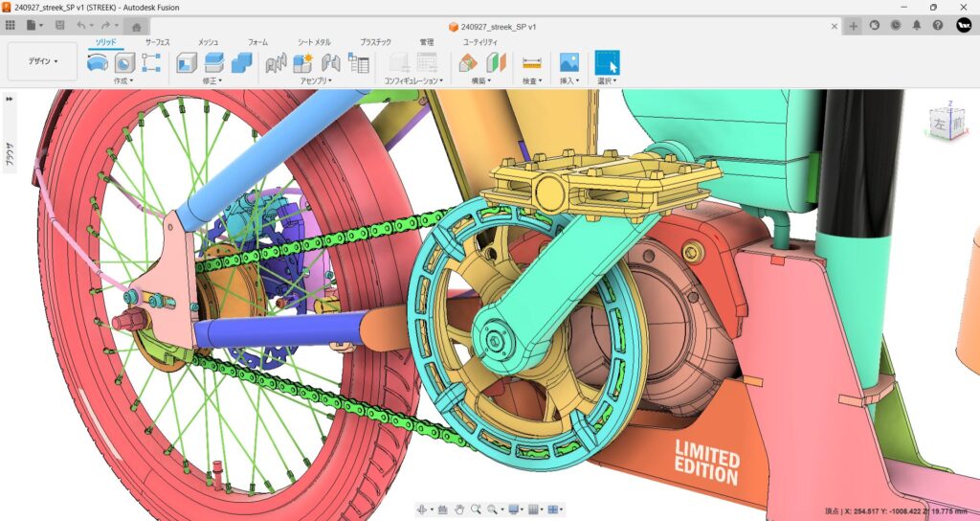Open the デザイン workspace dropdown
This screenshot has width=980, height=521.
[42, 61]
